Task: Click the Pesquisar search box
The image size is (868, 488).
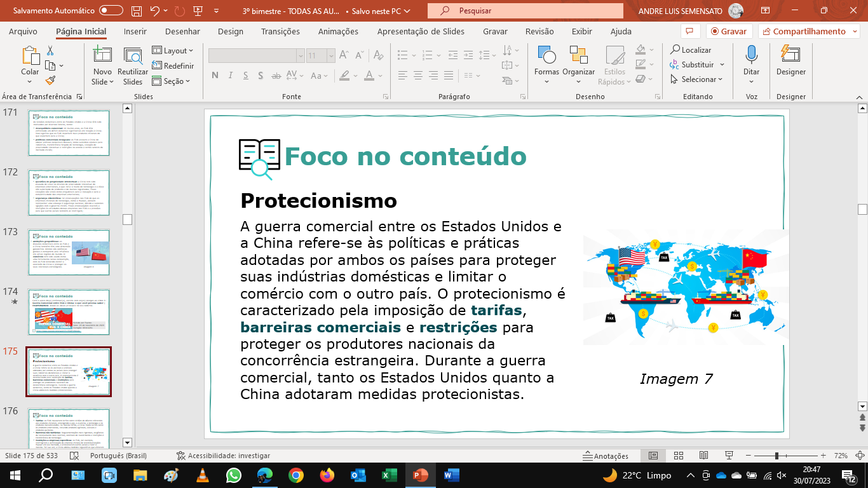Action: [x=526, y=11]
